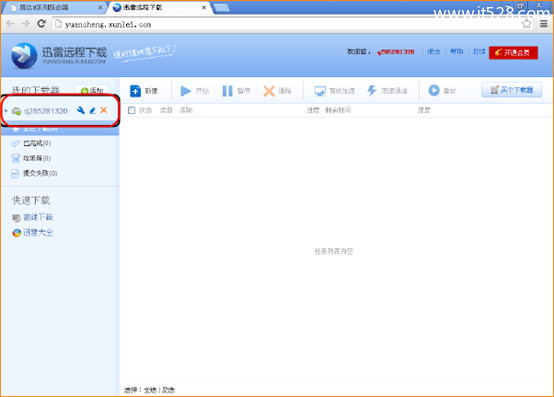Open settings wrench for downloader q285281320
Screen dimensions: 554x397
81,110
